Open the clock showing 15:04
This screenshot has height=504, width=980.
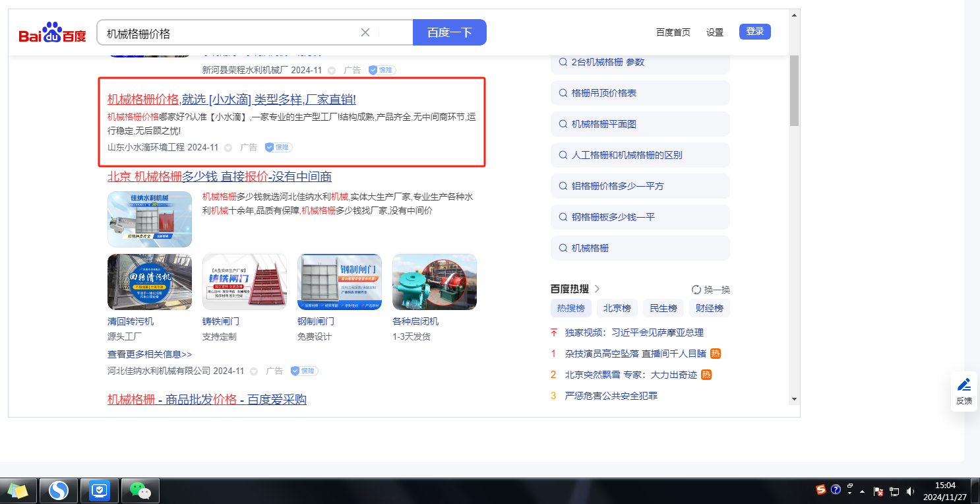click(944, 491)
